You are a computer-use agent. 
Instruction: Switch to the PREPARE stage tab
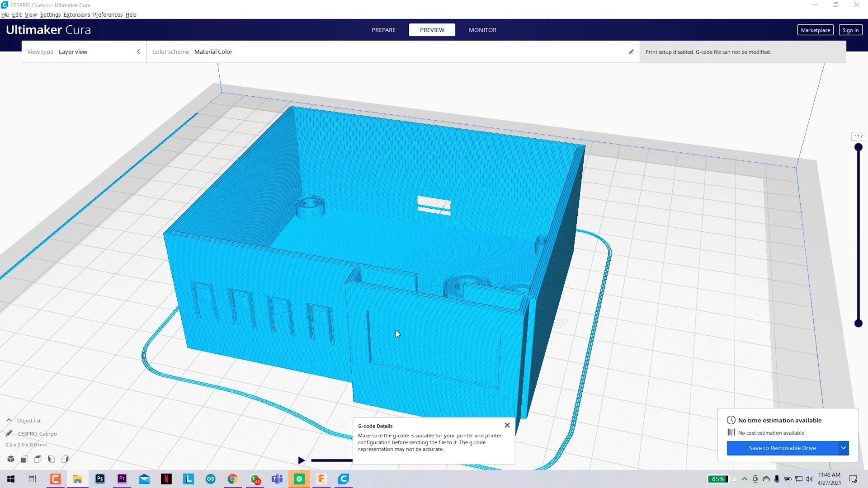pyautogui.click(x=383, y=30)
